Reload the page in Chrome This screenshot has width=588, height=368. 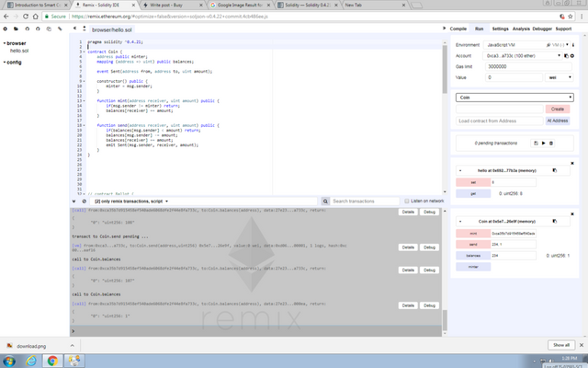(x=26, y=17)
